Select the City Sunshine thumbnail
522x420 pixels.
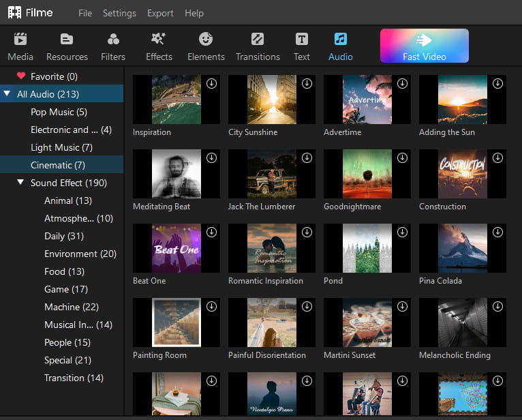tap(272, 100)
